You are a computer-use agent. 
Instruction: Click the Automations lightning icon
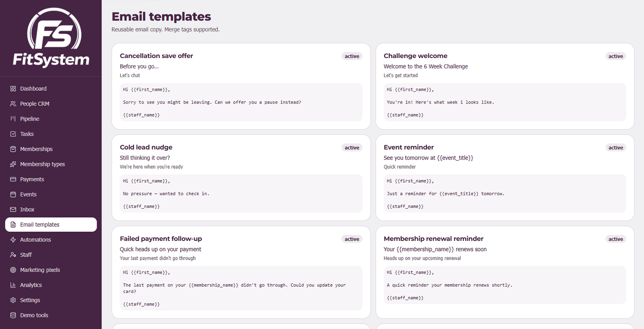tap(13, 240)
